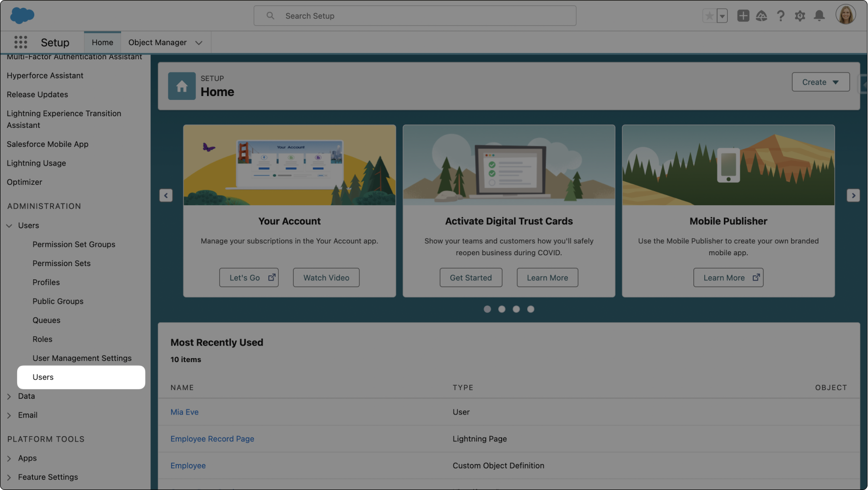Click the Salesforce cloud logo
This screenshot has height=490, width=868.
[22, 15]
